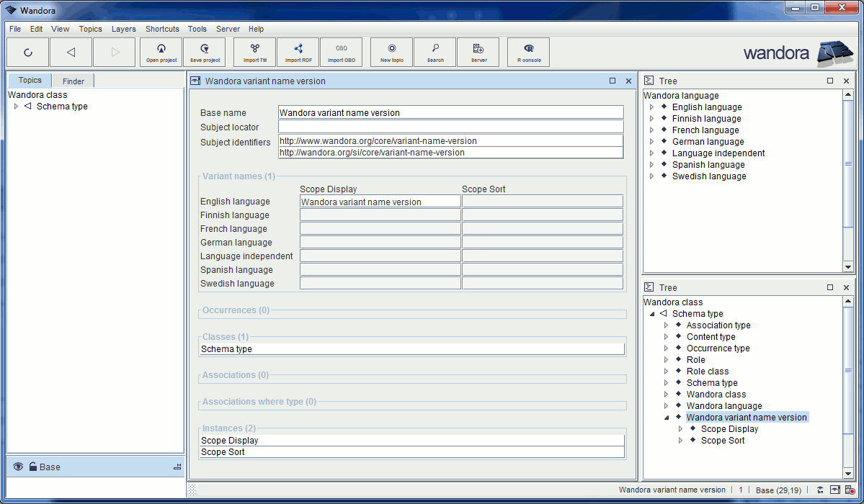
Task: Click the Import TM toolbar icon
Action: click(254, 52)
